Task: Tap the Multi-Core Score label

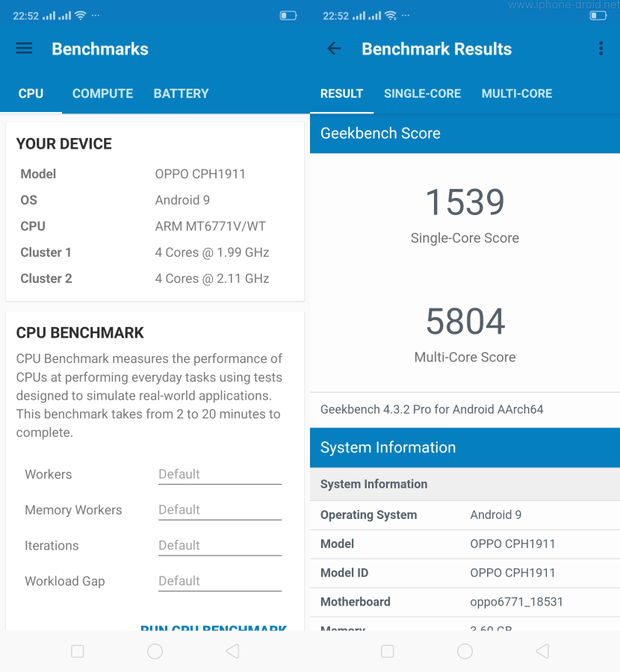Action: [x=465, y=357]
